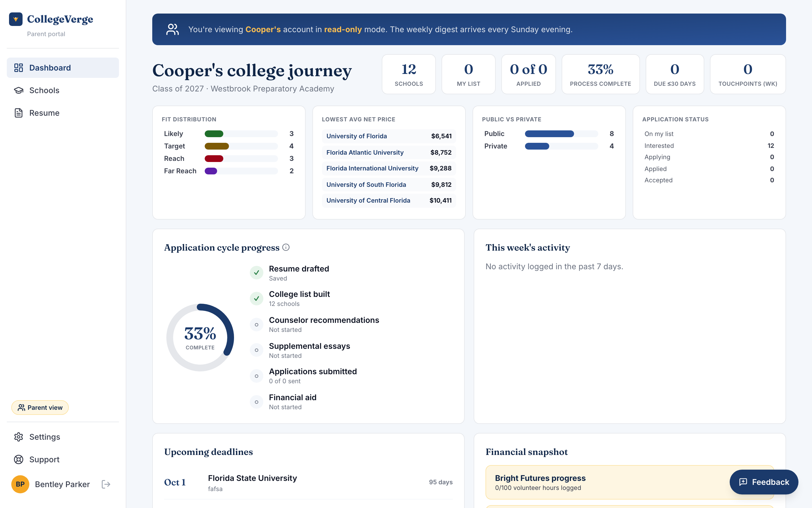
Task: Click the "Oct 1" deadline date
Action: (175, 483)
